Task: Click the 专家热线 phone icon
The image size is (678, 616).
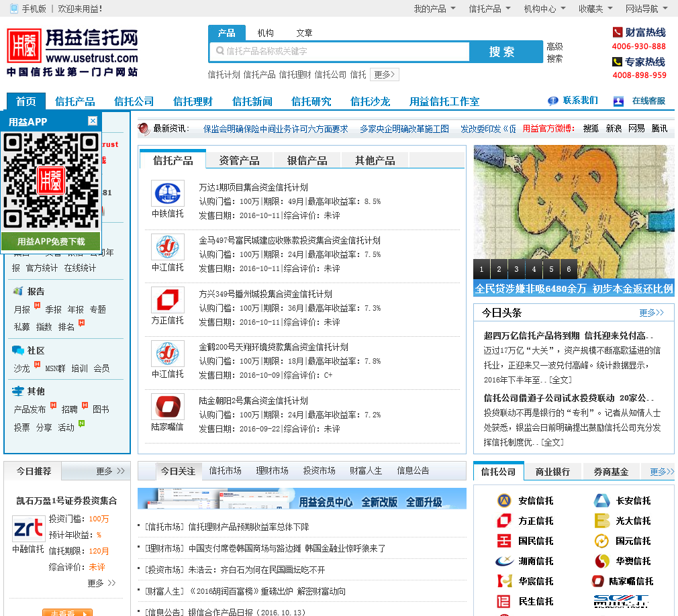Action: click(617, 62)
